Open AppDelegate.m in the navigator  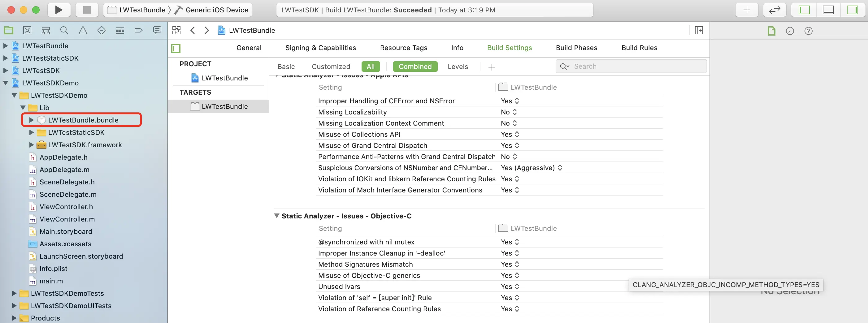[x=64, y=170]
